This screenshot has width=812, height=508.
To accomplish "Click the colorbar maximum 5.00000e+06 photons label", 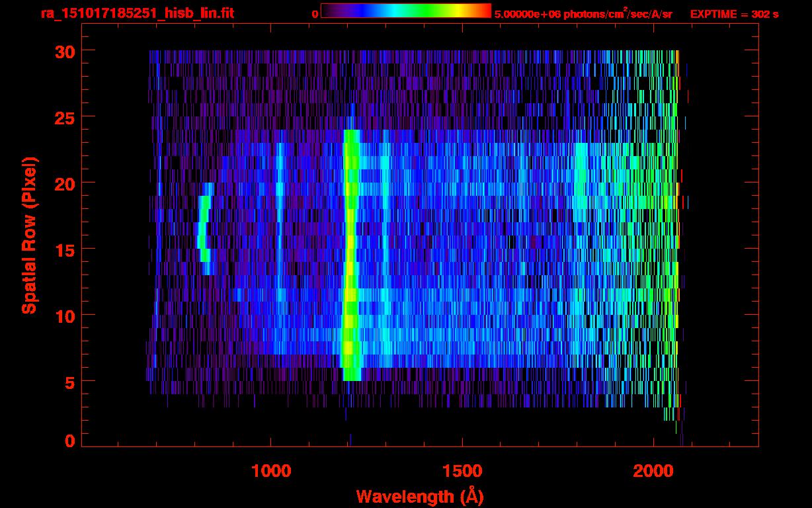I will 583,13.
